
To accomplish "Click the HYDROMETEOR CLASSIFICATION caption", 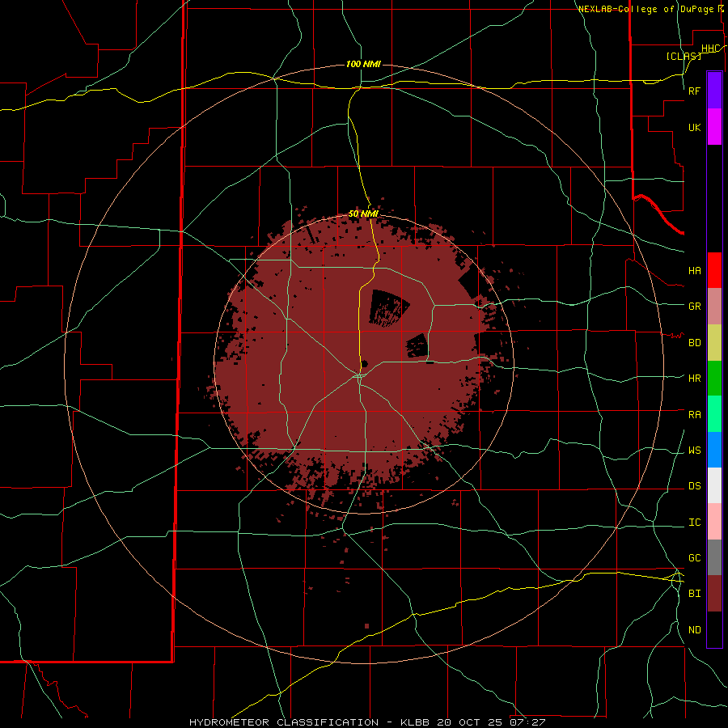I will pos(284,722).
